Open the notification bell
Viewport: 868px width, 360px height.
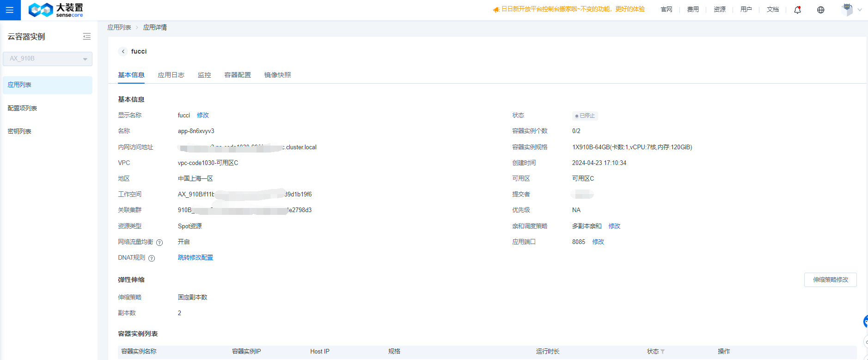pos(797,10)
